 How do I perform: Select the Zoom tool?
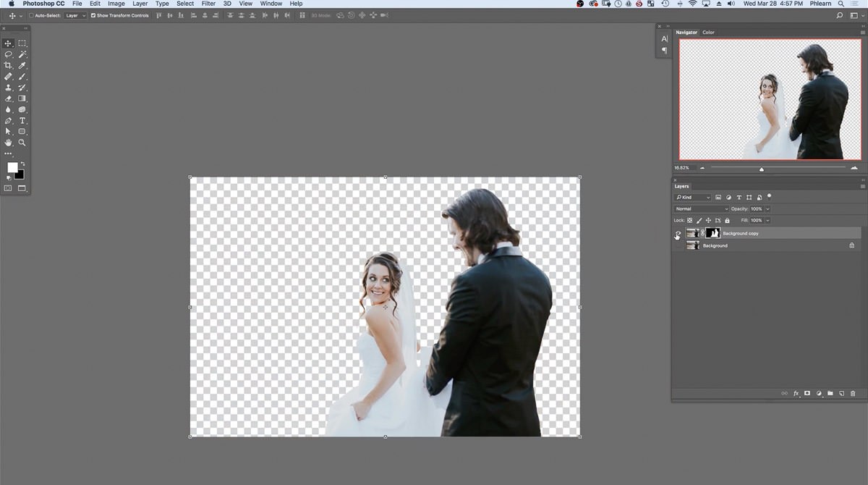tap(22, 143)
